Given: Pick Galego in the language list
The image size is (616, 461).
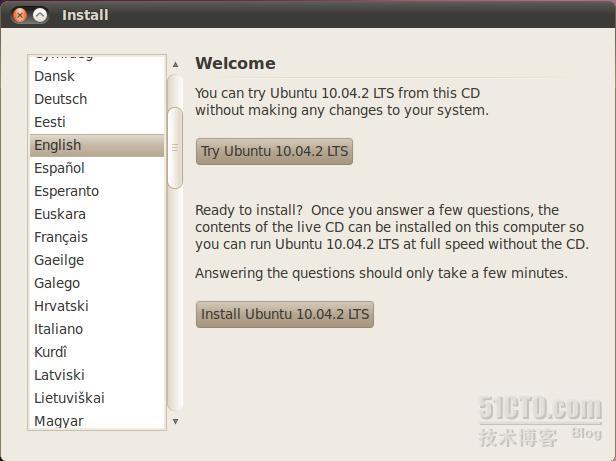Looking at the screenshot, I should (97, 283).
